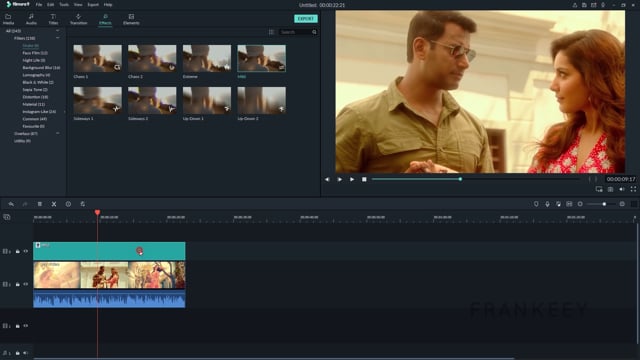Click the subtitle-style timeline toolbar icon
The width and height of the screenshot is (640, 360).
point(569,204)
